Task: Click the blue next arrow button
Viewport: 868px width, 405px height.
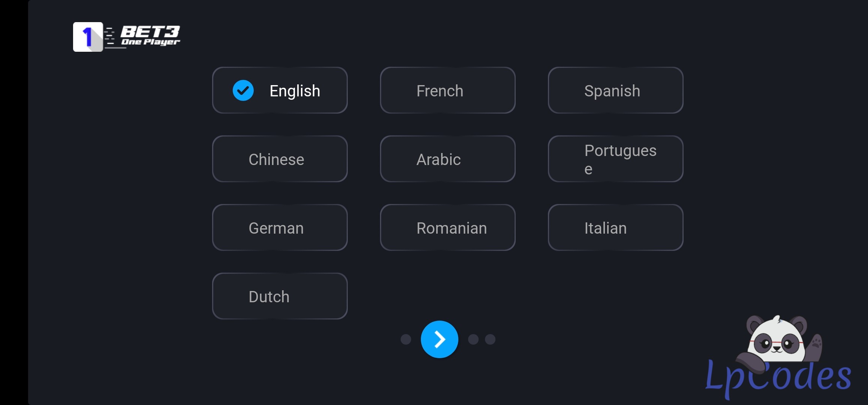Action: 439,339
